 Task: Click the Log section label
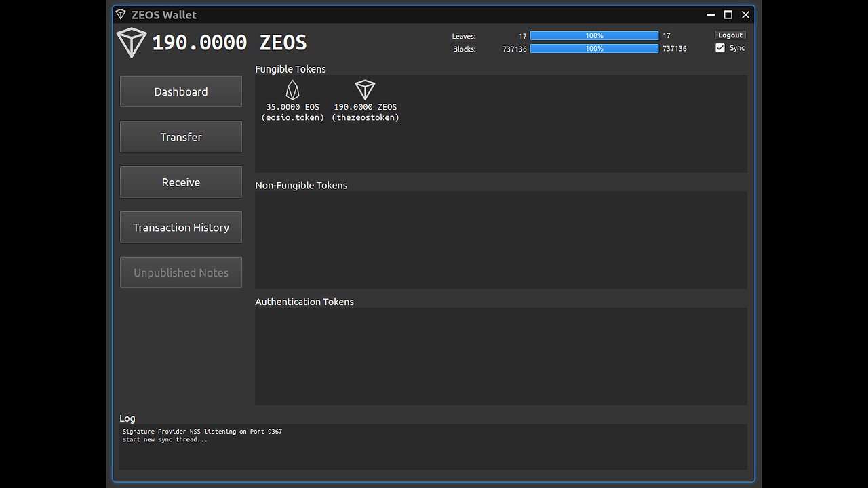click(127, 418)
